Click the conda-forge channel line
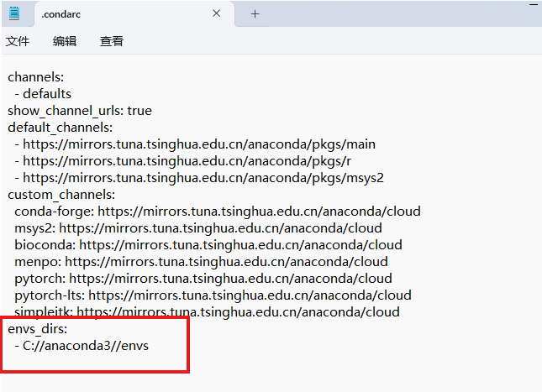This screenshot has width=542, height=392. (218, 212)
